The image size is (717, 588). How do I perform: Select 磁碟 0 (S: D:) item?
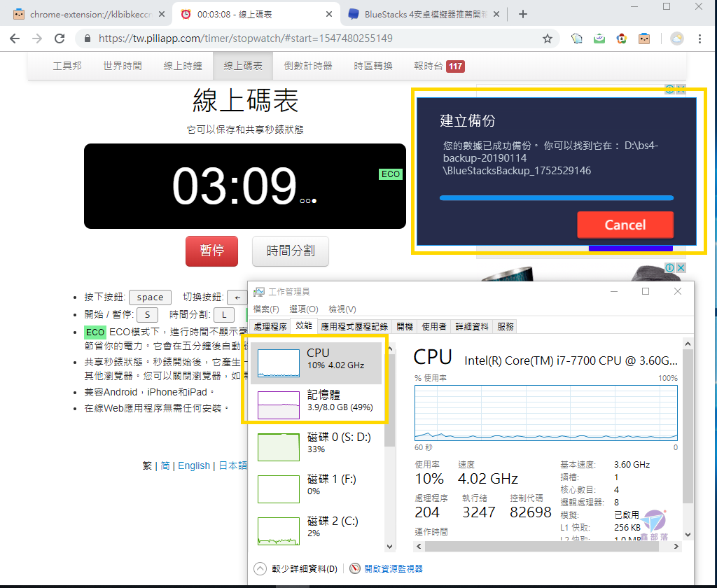pos(316,447)
